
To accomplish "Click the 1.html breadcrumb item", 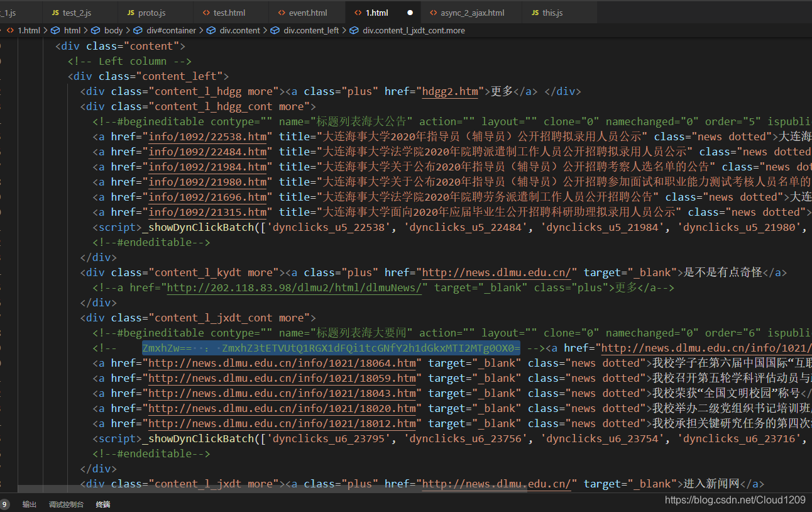I will [28, 30].
